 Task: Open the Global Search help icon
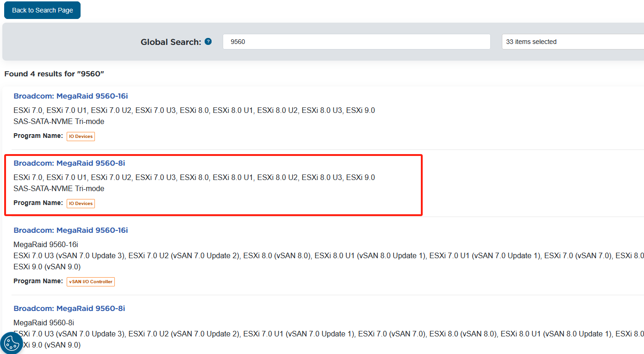[208, 42]
